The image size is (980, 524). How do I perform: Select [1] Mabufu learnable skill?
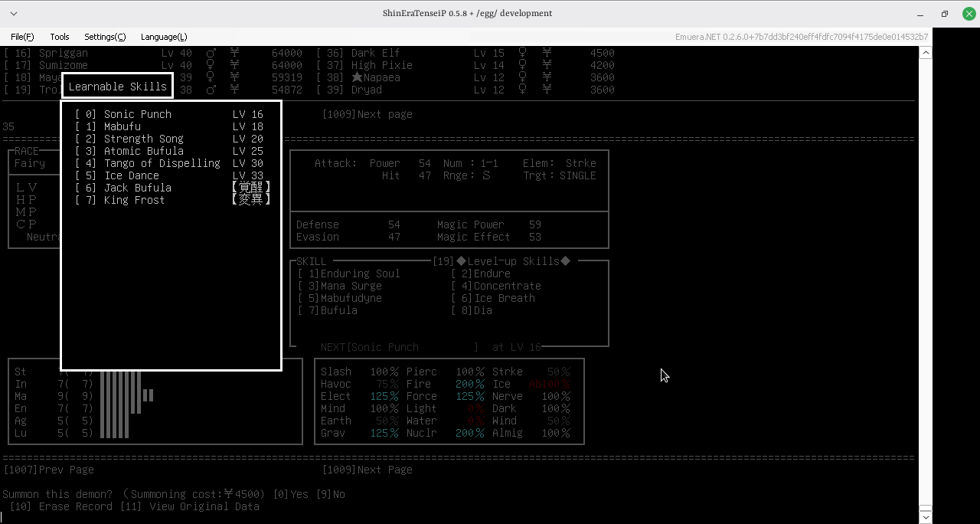169,126
